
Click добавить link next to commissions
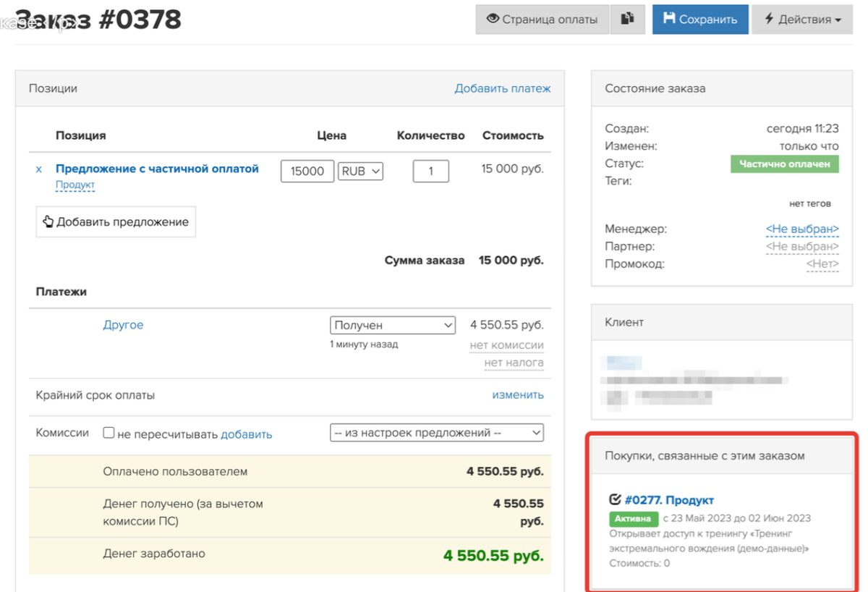tap(246, 434)
